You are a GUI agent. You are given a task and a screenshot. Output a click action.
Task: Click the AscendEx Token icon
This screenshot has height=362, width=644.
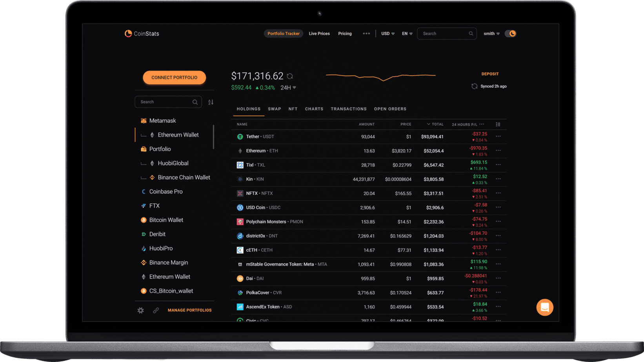click(x=240, y=307)
